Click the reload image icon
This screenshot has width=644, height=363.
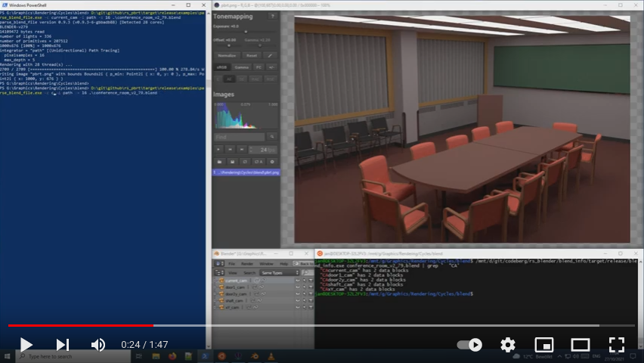click(245, 162)
